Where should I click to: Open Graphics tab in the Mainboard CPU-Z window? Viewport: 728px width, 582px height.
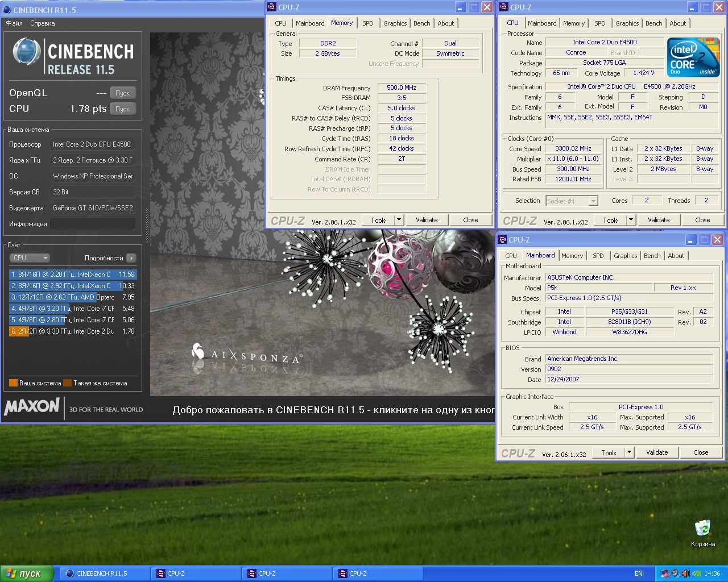626,256
